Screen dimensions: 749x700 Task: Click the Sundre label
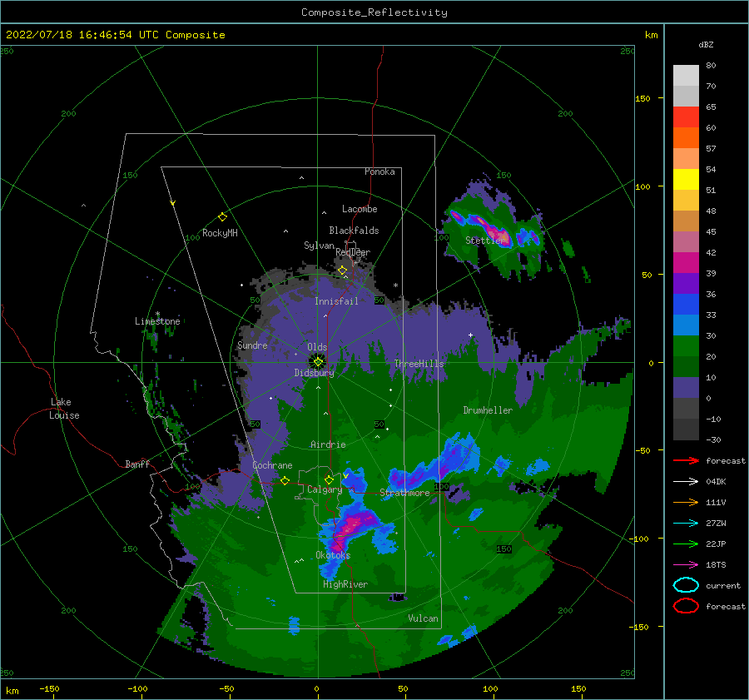(x=252, y=345)
